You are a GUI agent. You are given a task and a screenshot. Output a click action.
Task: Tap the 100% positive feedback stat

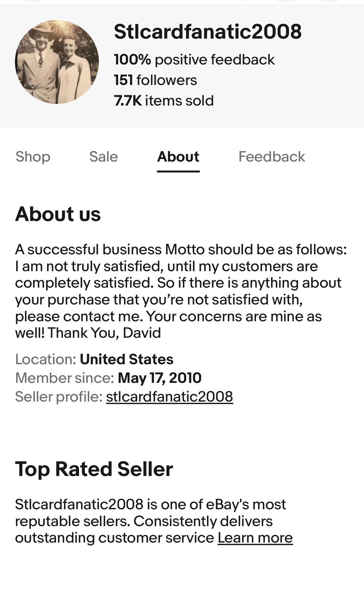pos(194,60)
